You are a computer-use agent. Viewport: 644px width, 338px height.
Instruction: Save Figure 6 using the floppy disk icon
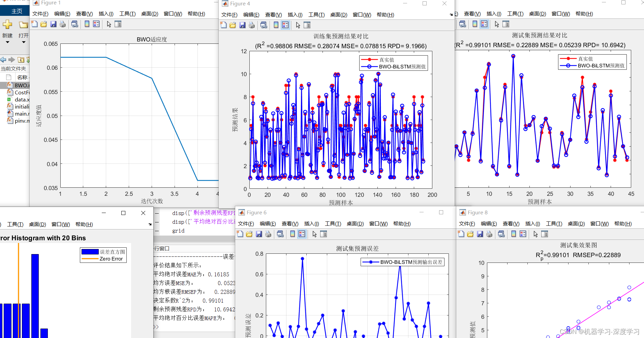[x=259, y=234]
